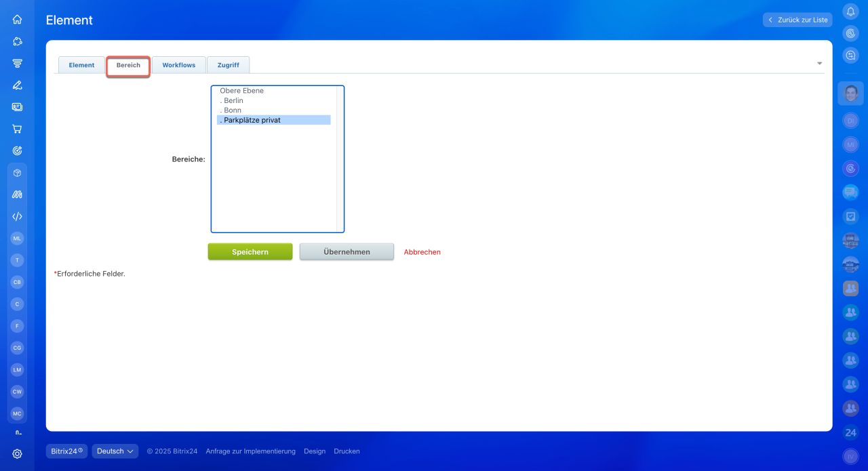Open the C item in left sidebar

(17, 304)
